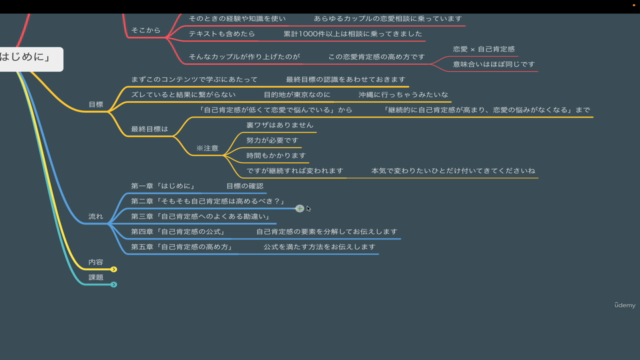Click そのときの経験や知識を使い node

pos(237,19)
